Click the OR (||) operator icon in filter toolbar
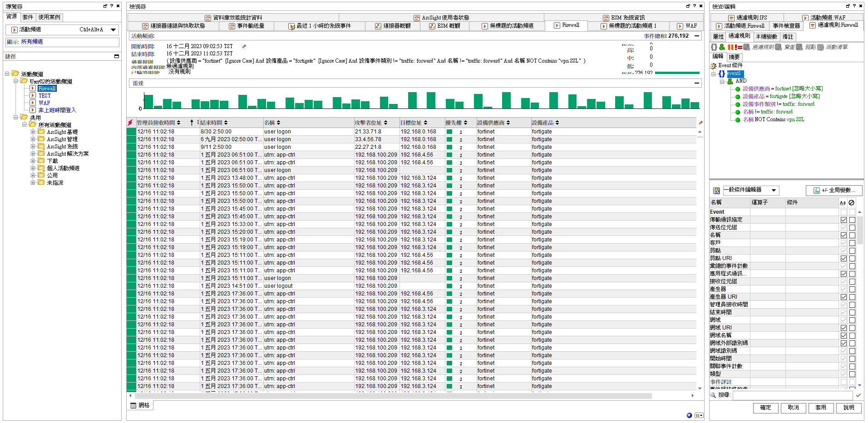868x423 pixels. [730, 47]
